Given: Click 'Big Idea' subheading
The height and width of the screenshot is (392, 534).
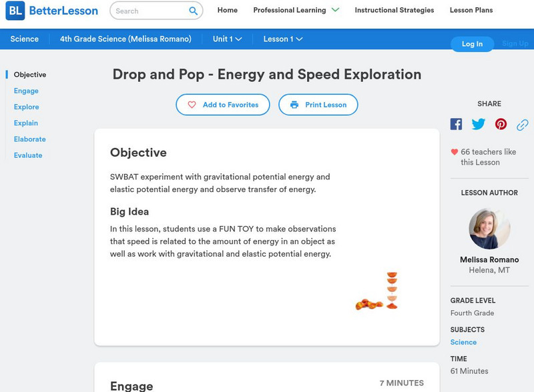Looking at the screenshot, I should 129,211.
